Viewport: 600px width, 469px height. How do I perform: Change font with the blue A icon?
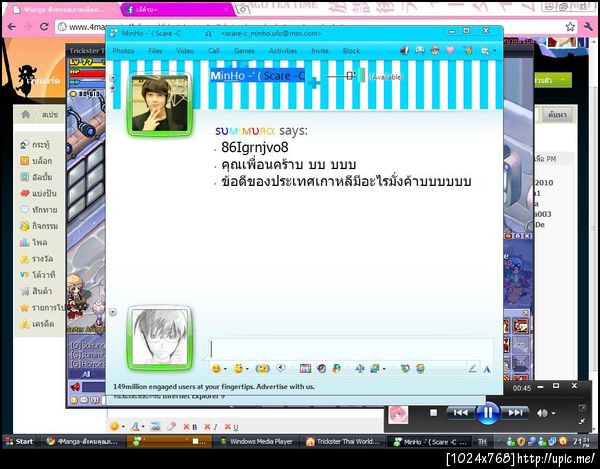[x=487, y=369]
